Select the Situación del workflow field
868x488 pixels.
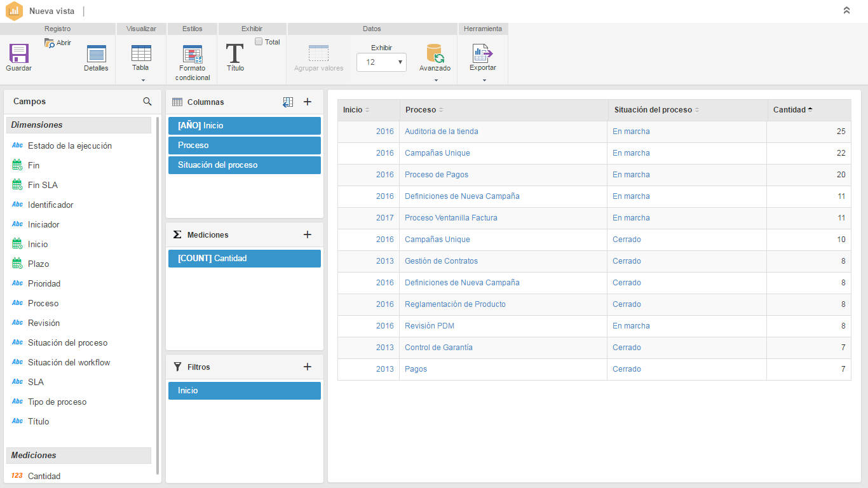click(69, 362)
